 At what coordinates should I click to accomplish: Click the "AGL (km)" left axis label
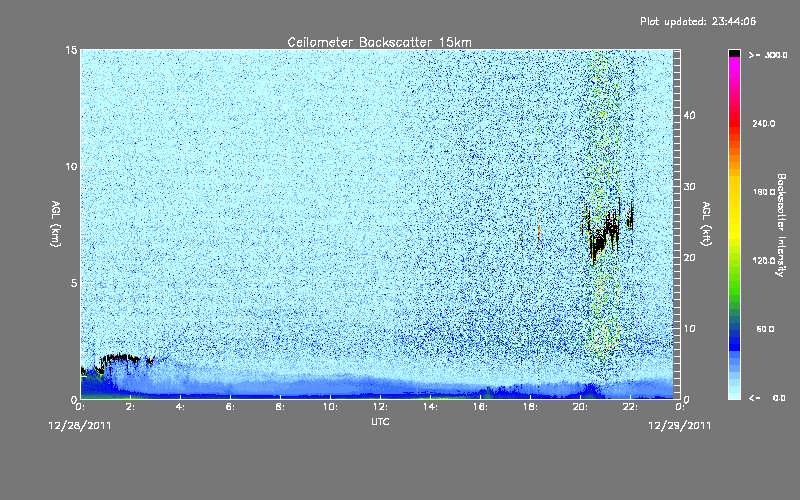pos(56,224)
